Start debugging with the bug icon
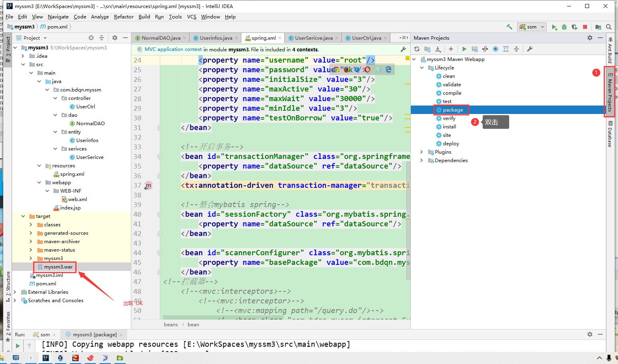The height and width of the screenshot is (364, 618). tap(564, 27)
